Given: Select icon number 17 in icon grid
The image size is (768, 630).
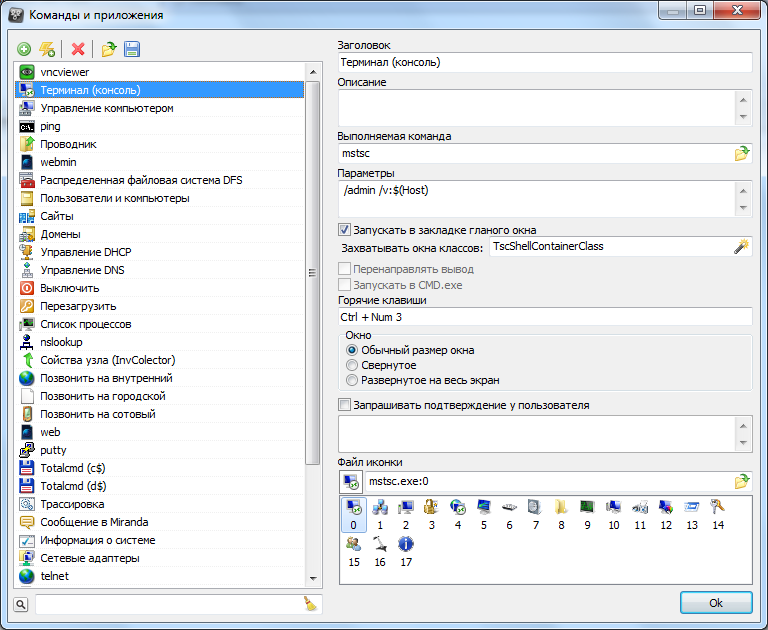Looking at the screenshot, I should pyautogui.click(x=406, y=545).
